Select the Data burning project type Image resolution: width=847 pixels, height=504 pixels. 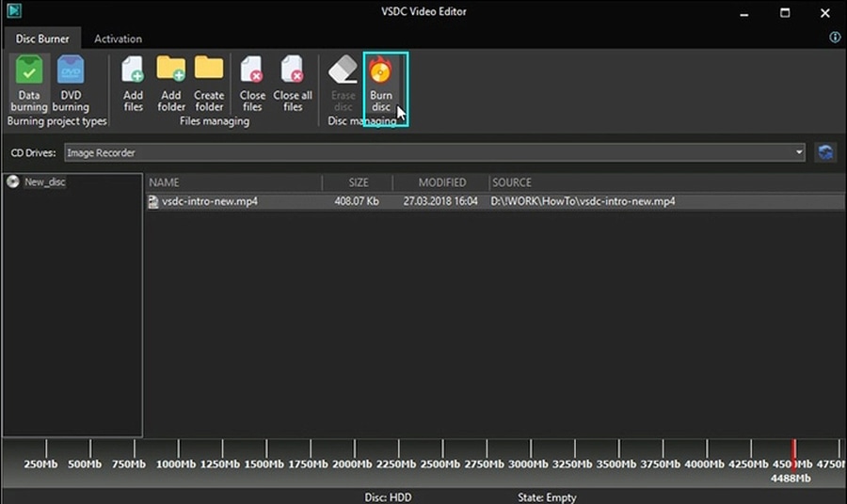(x=29, y=83)
